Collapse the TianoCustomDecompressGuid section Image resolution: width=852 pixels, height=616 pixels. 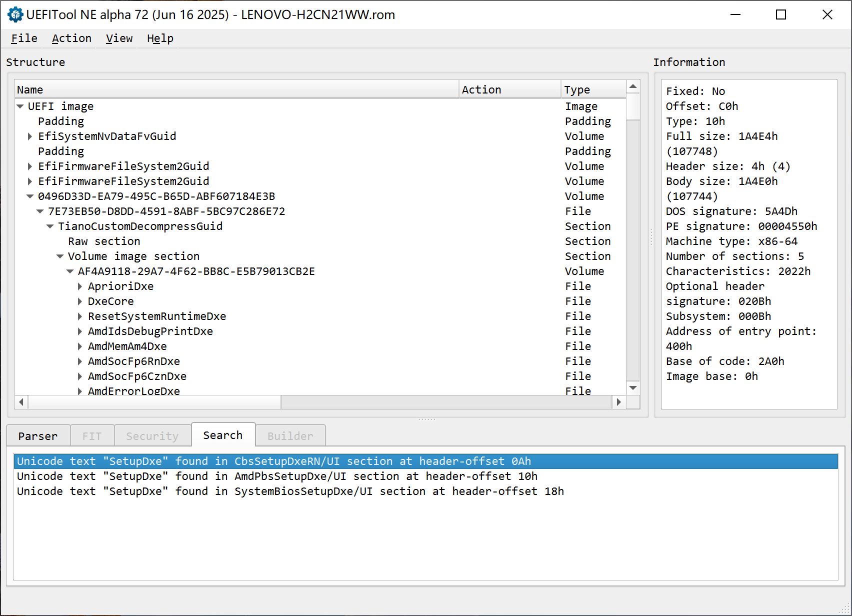(x=50, y=226)
